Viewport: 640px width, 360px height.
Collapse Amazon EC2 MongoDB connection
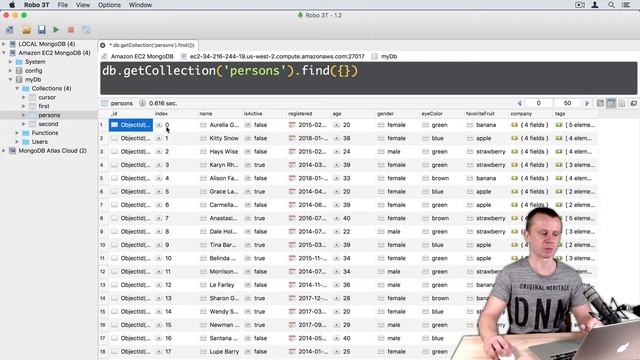click(x=4, y=53)
